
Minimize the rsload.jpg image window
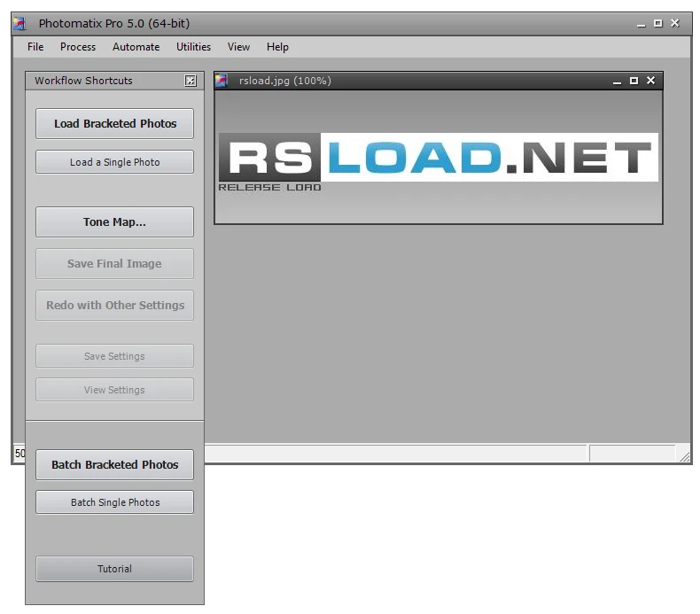click(617, 81)
